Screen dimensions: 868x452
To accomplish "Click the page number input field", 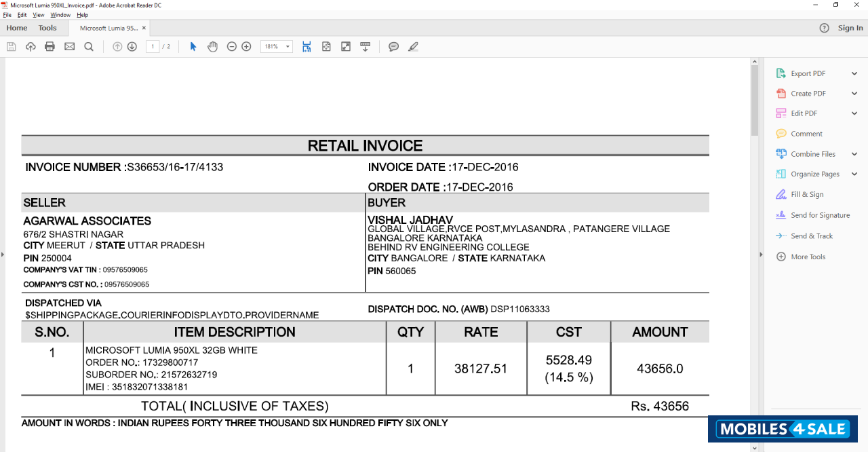I will [x=153, y=47].
